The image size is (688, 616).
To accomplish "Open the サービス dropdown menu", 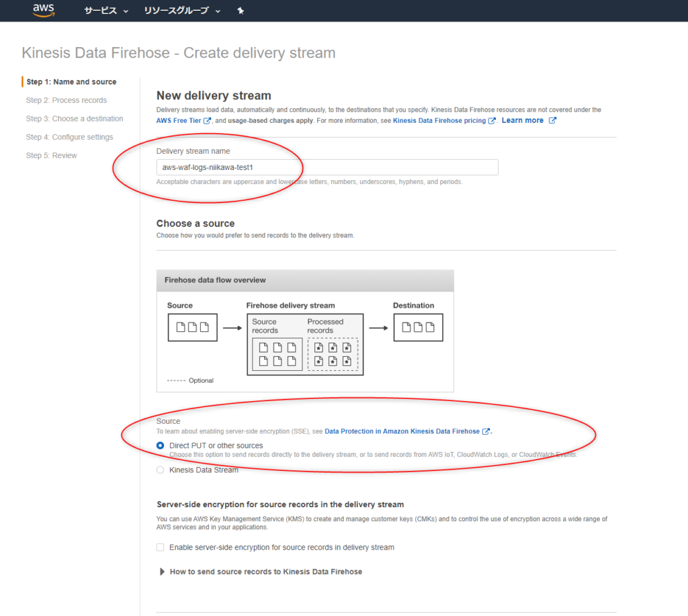I will (105, 11).
